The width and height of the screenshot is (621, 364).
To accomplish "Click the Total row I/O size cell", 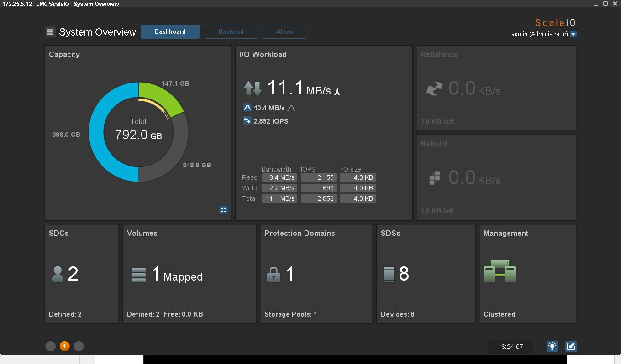I will [358, 199].
